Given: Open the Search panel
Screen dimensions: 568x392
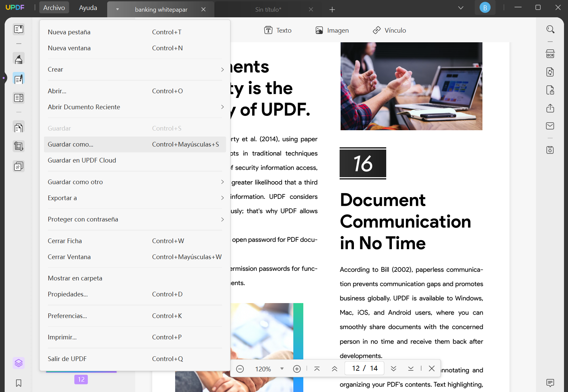Looking at the screenshot, I should (550, 29).
